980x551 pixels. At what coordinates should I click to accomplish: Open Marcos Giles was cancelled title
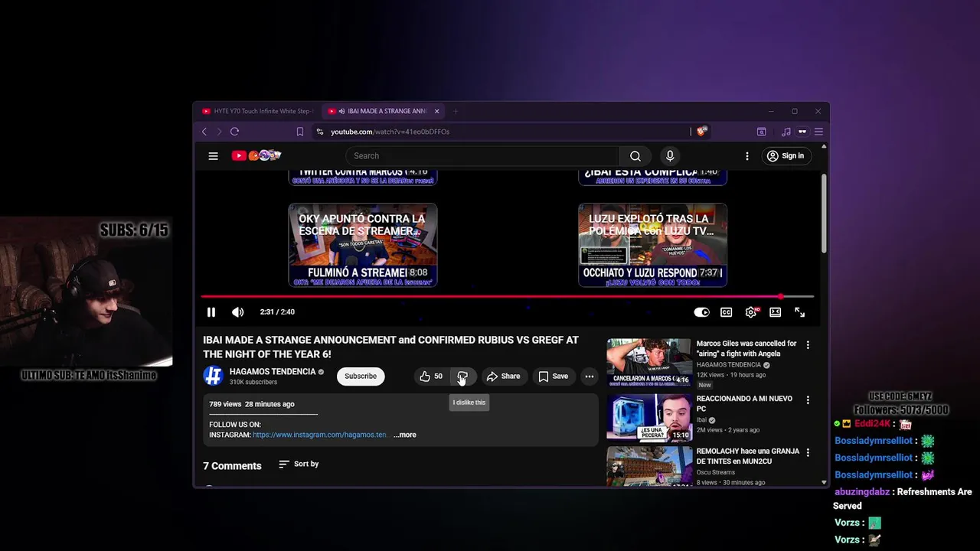coord(746,349)
